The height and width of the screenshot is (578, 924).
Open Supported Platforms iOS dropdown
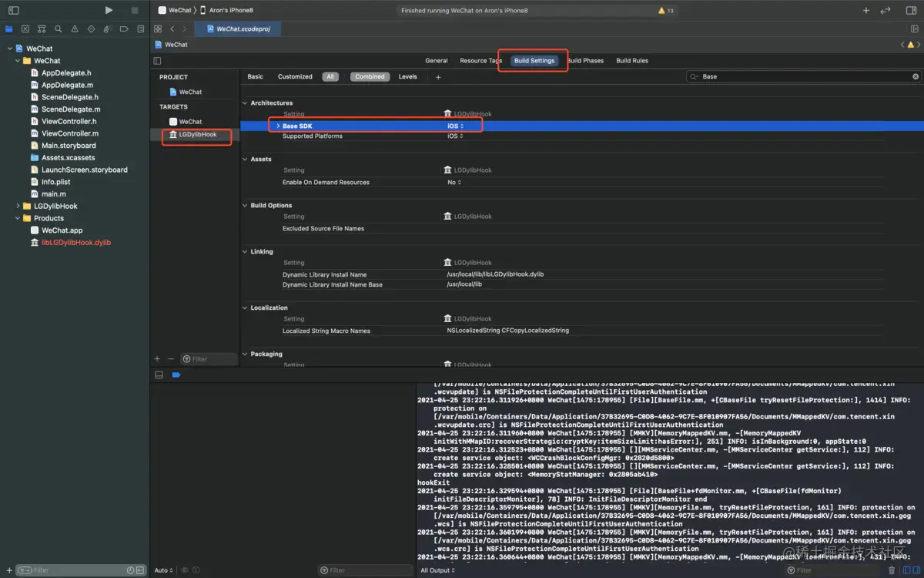[x=455, y=136]
